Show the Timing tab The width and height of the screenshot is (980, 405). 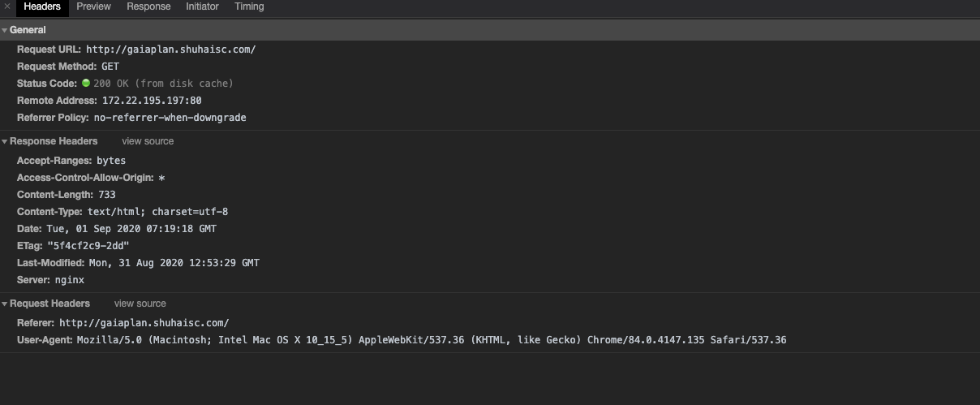249,6
